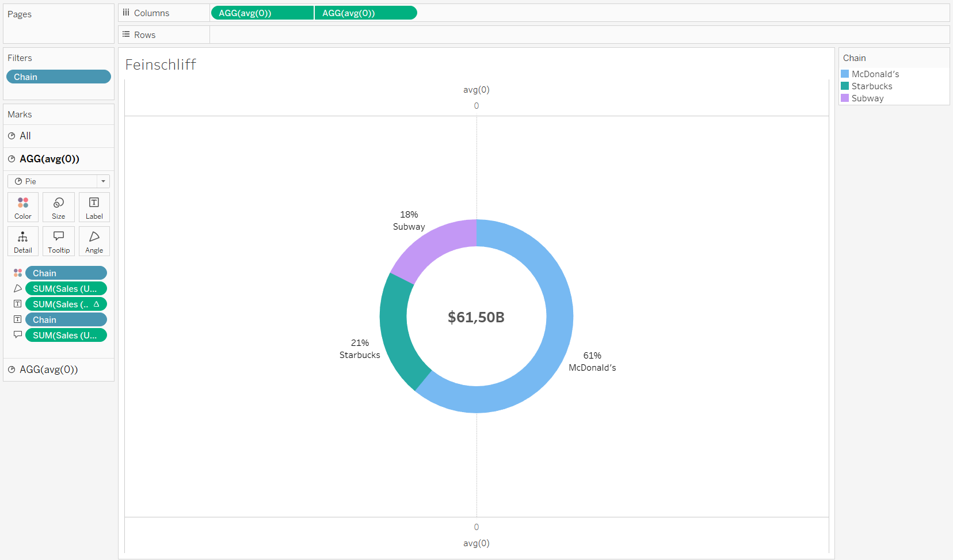The height and width of the screenshot is (560, 953).
Task: Click the delta symbol on the SUM(Sales pill
Action: point(96,304)
